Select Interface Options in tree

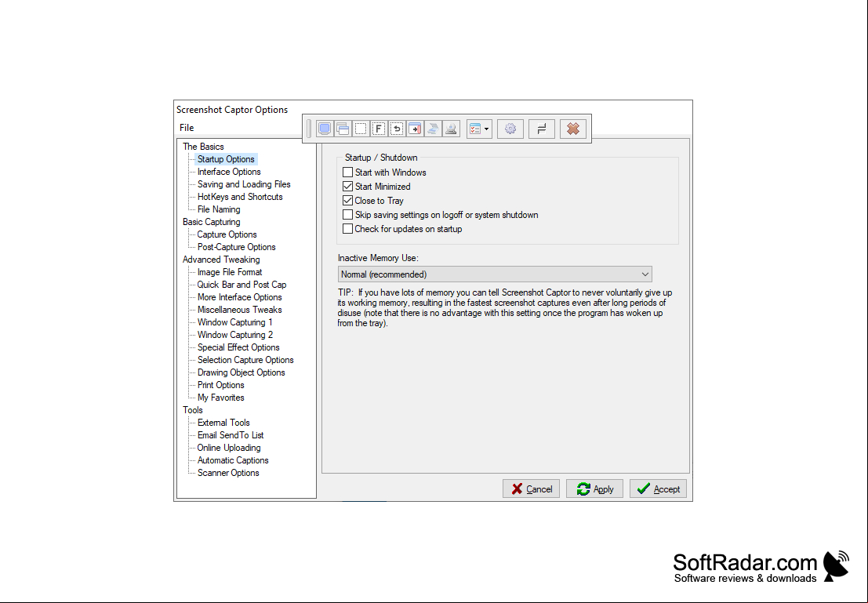pyautogui.click(x=229, y=172)
